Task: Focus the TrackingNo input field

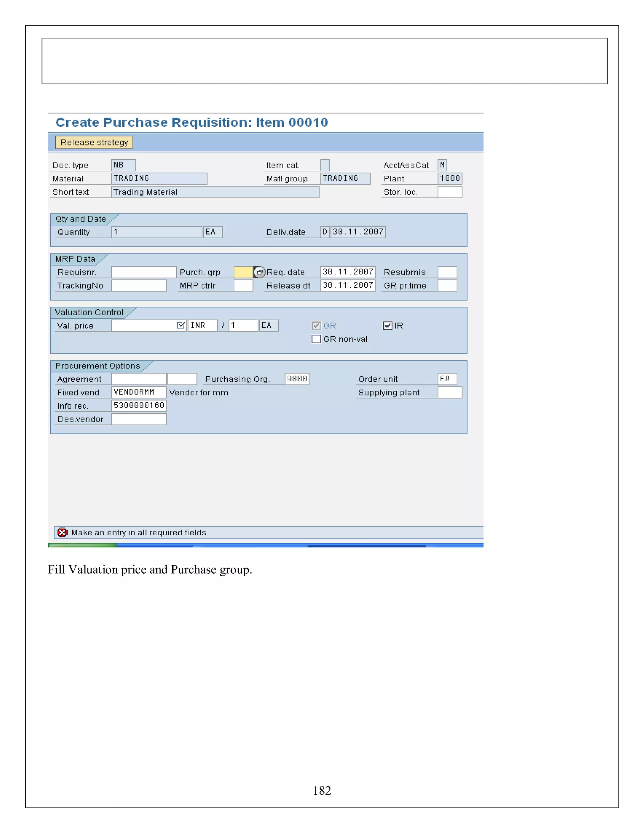Action: tap(138, 285)
